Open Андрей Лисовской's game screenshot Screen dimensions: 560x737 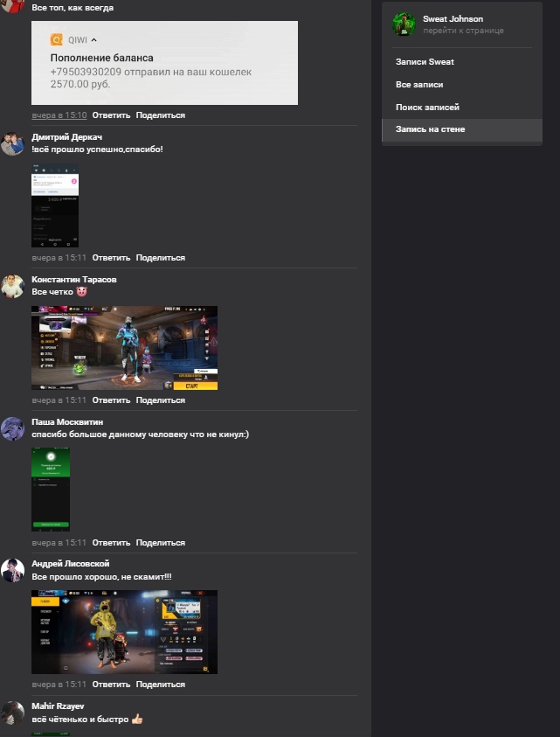pos(124,631)
